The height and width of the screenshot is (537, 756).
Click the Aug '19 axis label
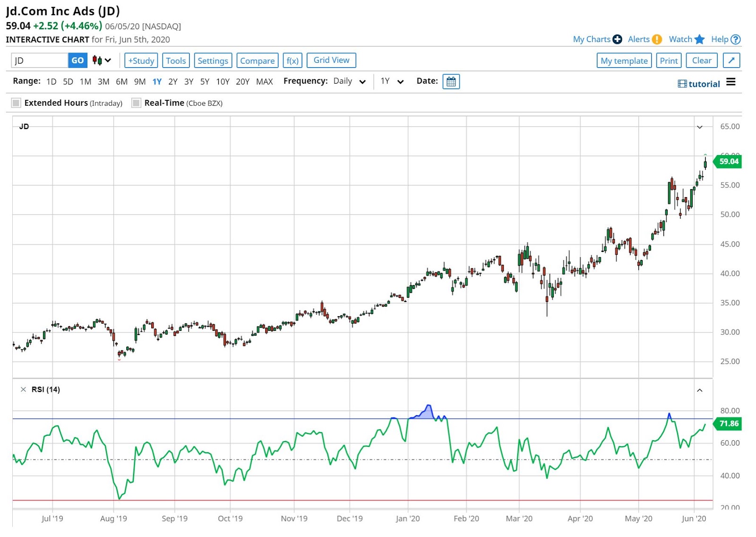(x=113, y=519)
